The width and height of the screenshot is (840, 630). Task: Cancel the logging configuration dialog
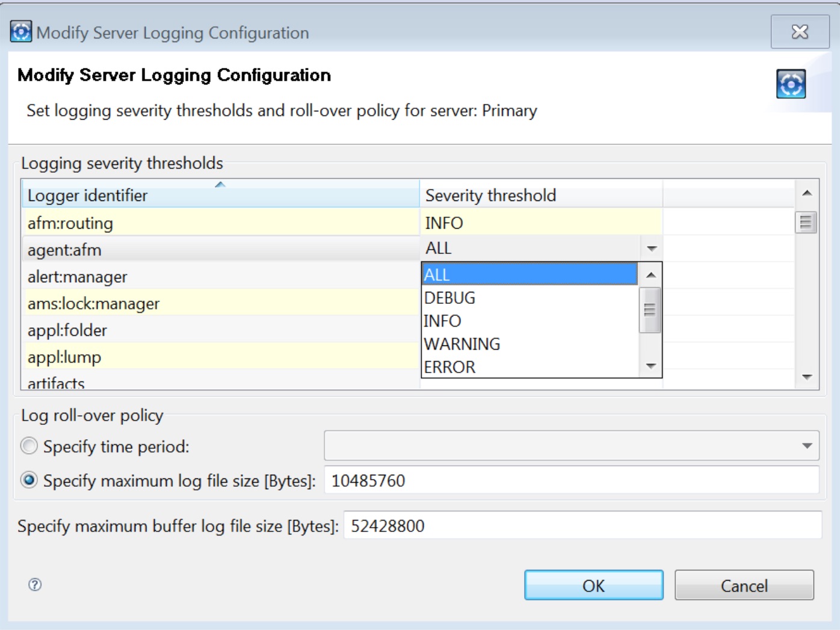tap(744, 585)
